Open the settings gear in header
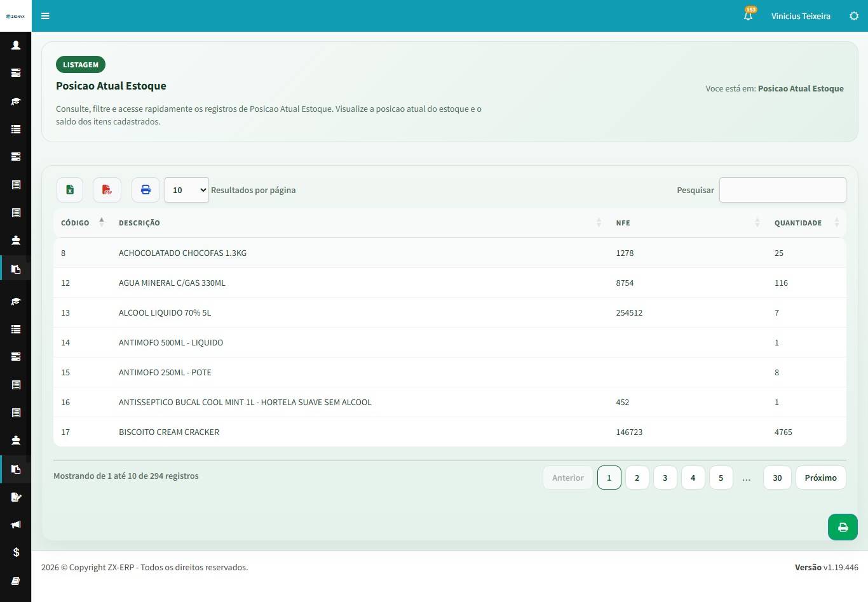Screen dimensions: 868x602 [x=854, y=16]
